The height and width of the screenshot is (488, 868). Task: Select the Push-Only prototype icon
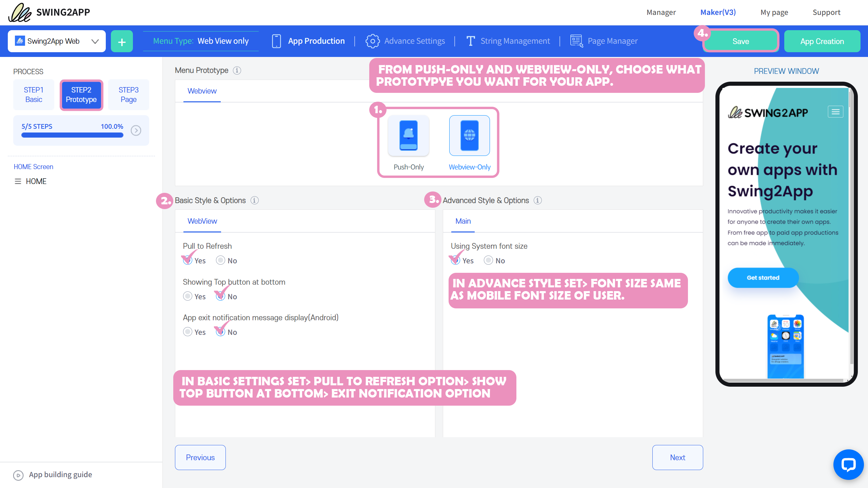(409, 136)
